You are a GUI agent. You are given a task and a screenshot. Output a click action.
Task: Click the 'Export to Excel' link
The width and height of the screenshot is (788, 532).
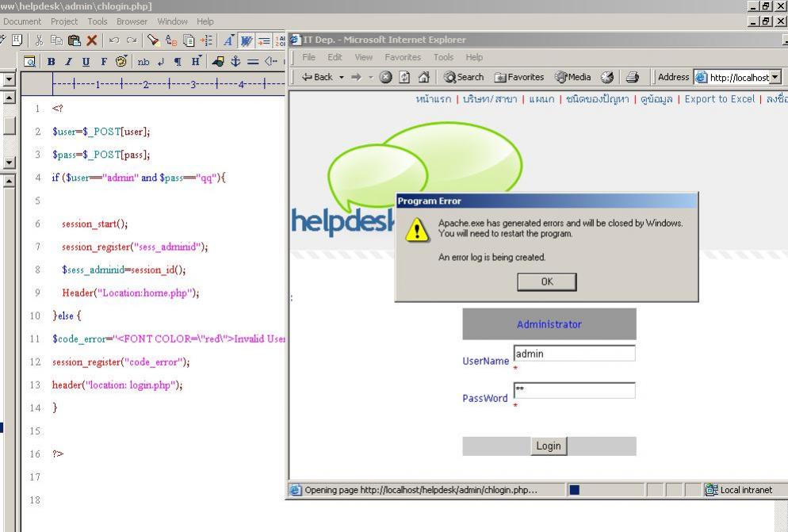click(720, 99)
